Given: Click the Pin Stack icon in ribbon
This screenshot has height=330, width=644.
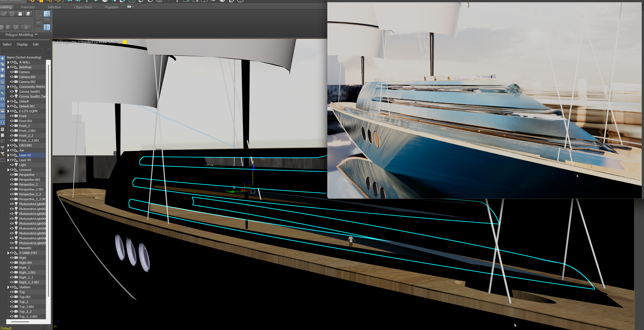Looking at the screenshot, I should [x=47, y=20].
